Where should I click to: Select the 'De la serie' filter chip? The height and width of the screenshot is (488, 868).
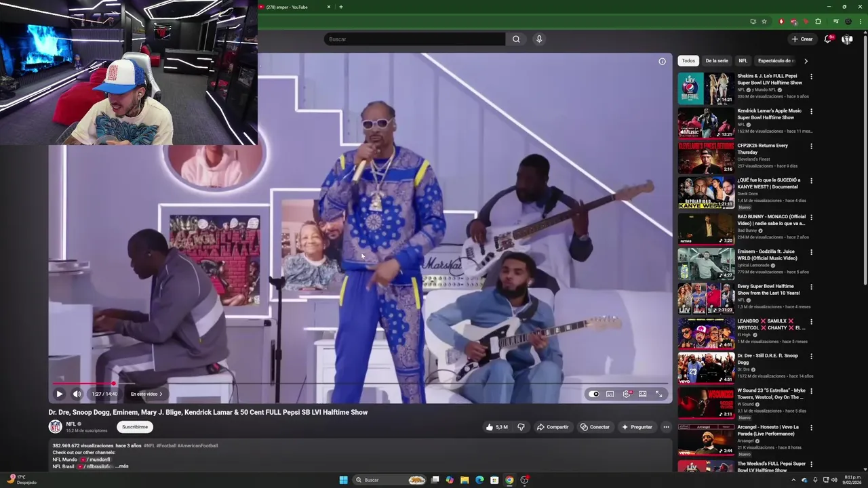(x=717, y=61)
